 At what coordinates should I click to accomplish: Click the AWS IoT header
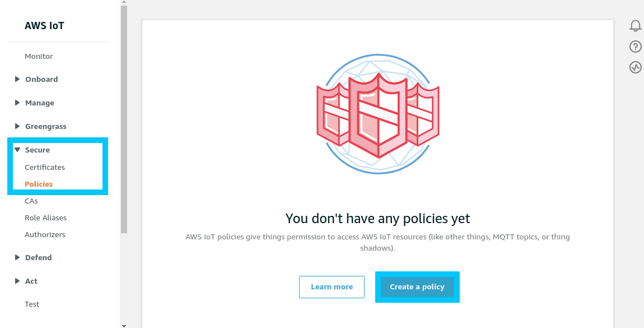[44, 25]
